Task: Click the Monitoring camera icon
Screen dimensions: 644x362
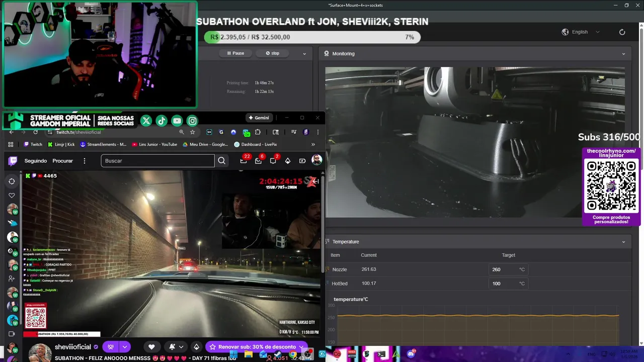Action: point(327,53)
